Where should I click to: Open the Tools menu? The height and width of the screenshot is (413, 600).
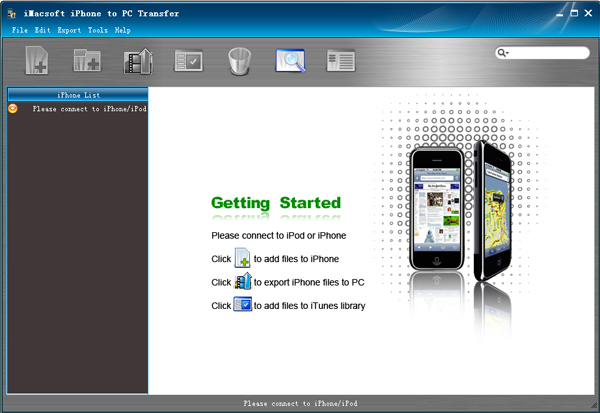click(x=98, y=30)
